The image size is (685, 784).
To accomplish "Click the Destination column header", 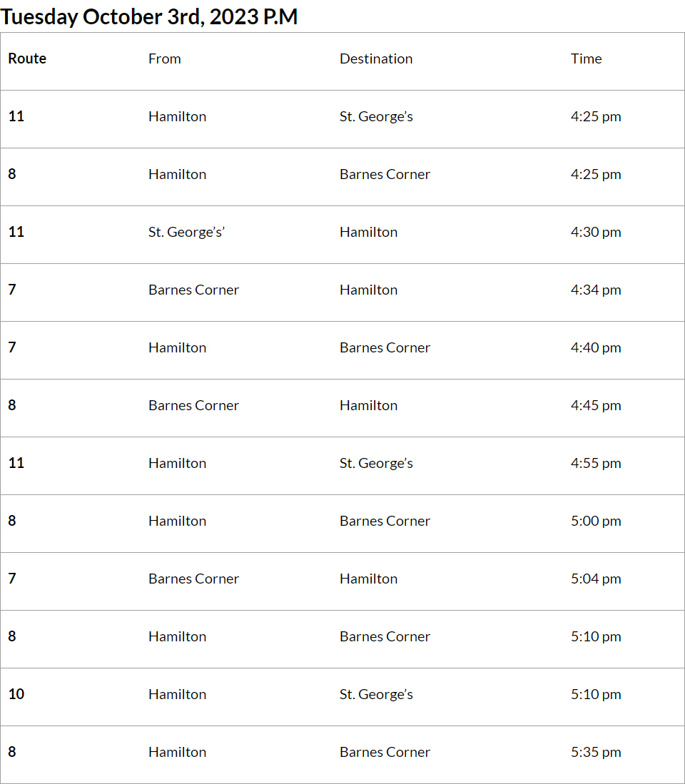I will click(375, 59).
